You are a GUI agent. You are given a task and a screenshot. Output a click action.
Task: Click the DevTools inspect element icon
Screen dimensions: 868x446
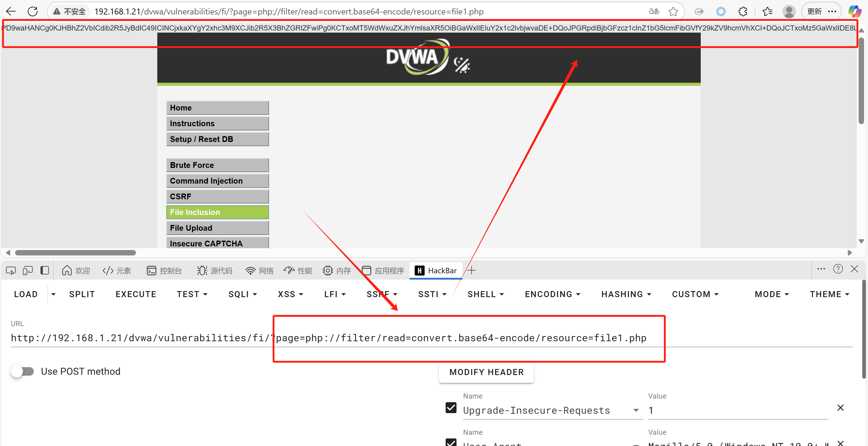coord(11,271)
